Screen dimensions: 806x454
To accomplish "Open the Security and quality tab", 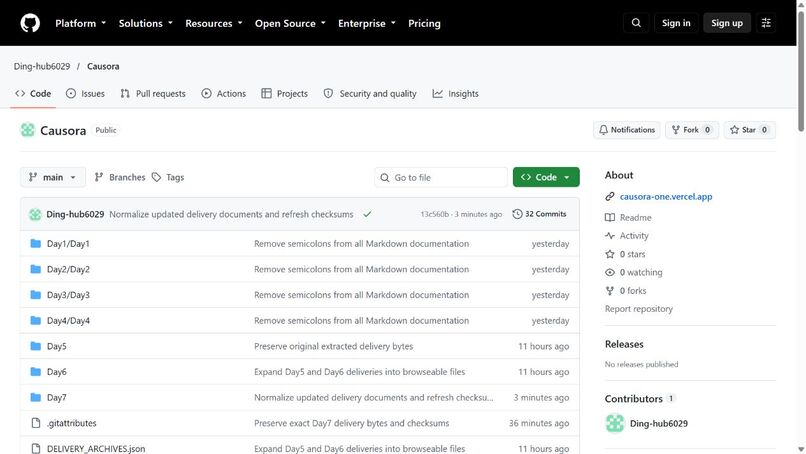I will tap(370, 94).
